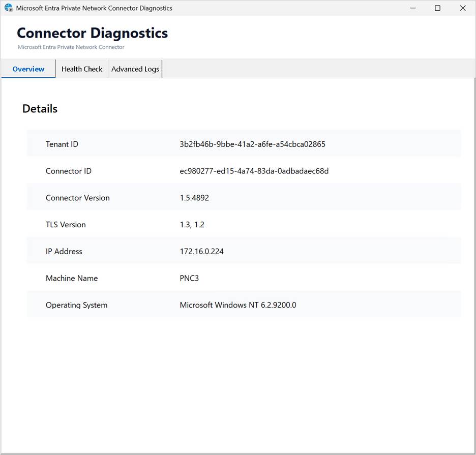Click the Machine Name value PNC3
This screenshot has height=455, width=476.
pos(189,278)
